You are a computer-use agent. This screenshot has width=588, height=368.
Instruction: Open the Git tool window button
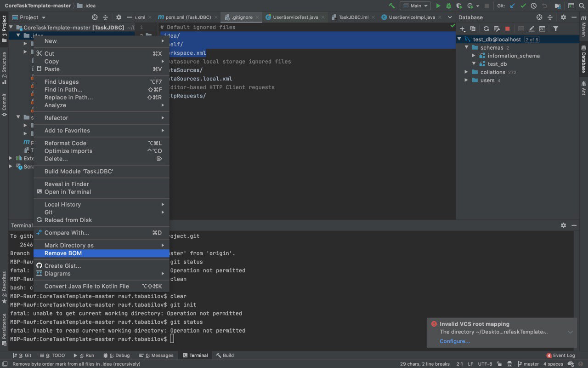coord(22,355)
